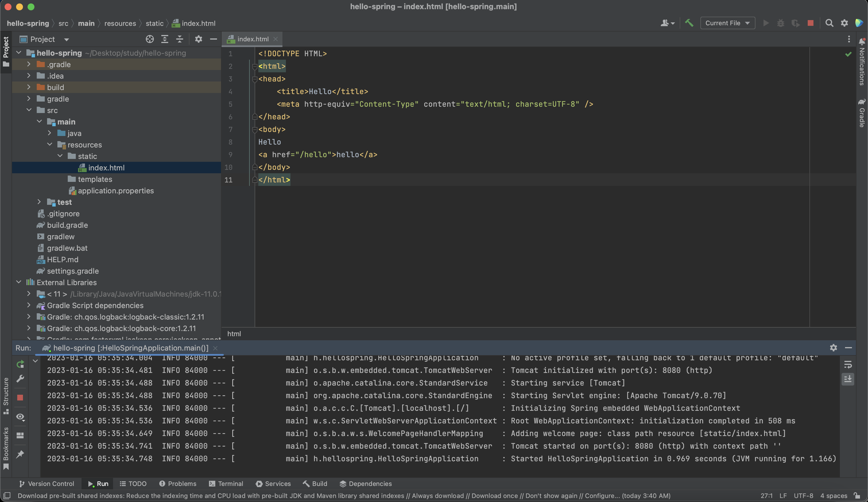868x502 pixels.
Task: Collapse the External Libraries node
Action: [x=19, y=282]
